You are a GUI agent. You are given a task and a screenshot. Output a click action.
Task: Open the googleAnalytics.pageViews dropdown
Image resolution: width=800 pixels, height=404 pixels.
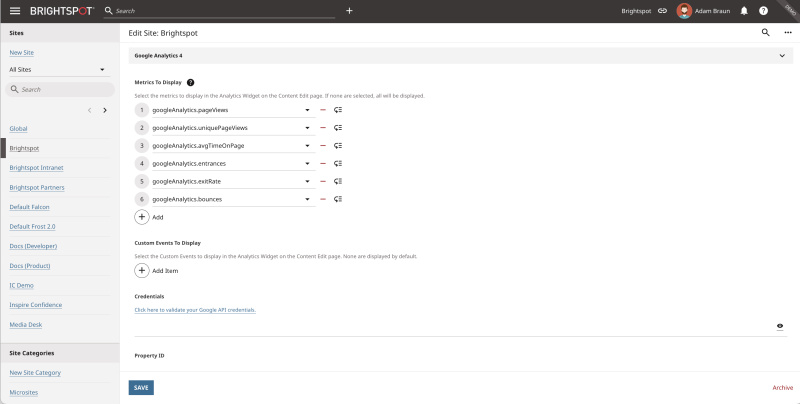233,110
